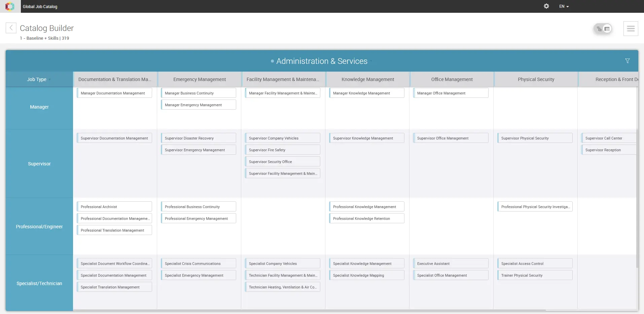644x314 pixels.
Task: Open the settings gear in the top bar
Action: click(546, 6)
